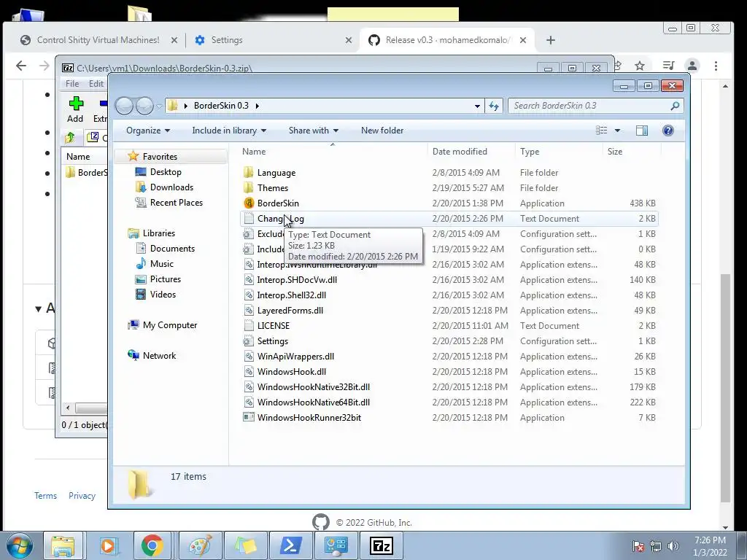This screenshot has height=560, width=747.
Task: Click the Chrome back arrow
Action: coord(21,66)
